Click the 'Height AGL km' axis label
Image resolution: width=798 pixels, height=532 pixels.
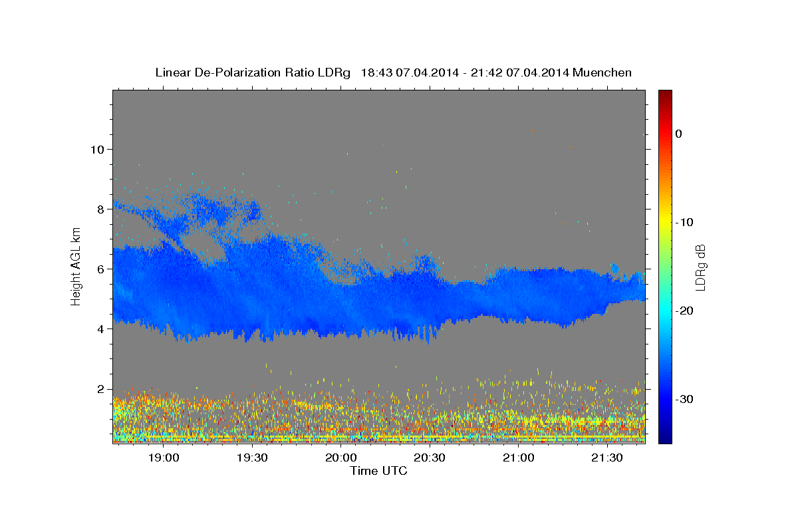tap(76, 266)
